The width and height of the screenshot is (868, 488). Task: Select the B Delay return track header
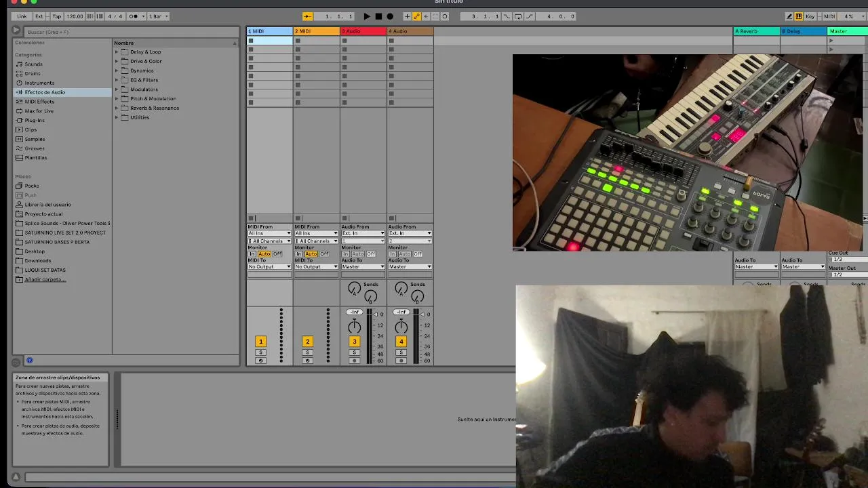tap(803, 31)
